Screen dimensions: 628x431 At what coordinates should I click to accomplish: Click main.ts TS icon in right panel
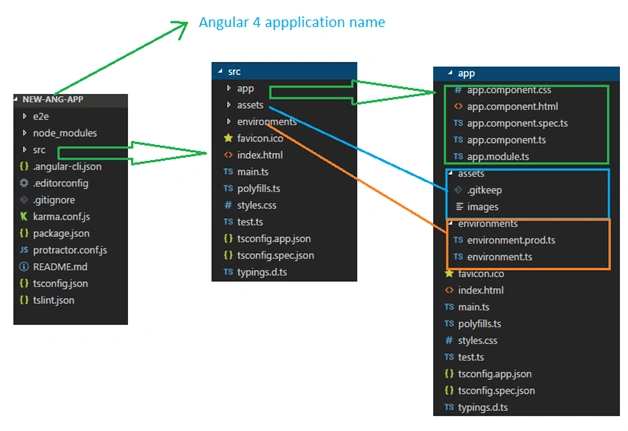coord(449,307)
